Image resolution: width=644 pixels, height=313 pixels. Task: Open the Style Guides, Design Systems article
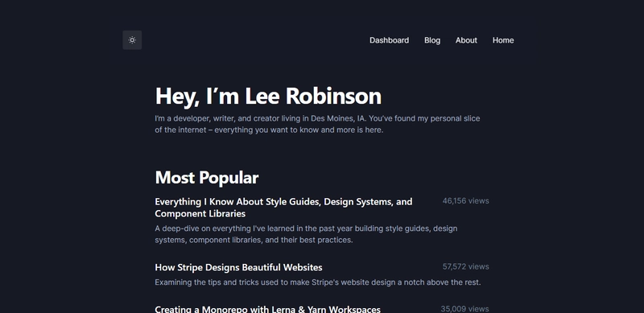pyautogui.click(x=283, y=208)
